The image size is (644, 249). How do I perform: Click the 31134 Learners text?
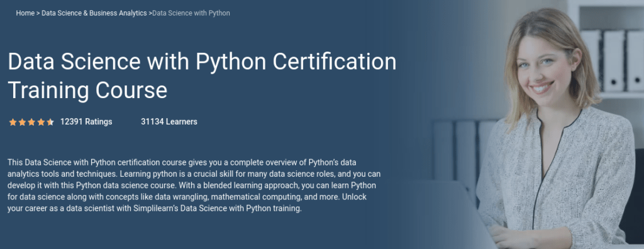[169, 122]
